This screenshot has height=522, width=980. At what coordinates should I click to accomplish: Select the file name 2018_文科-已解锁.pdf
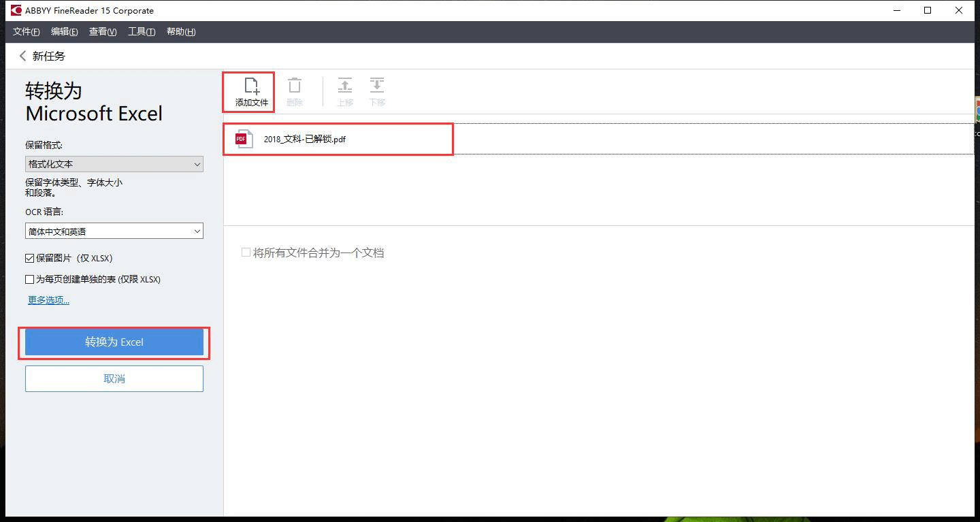tap(305, 140)
